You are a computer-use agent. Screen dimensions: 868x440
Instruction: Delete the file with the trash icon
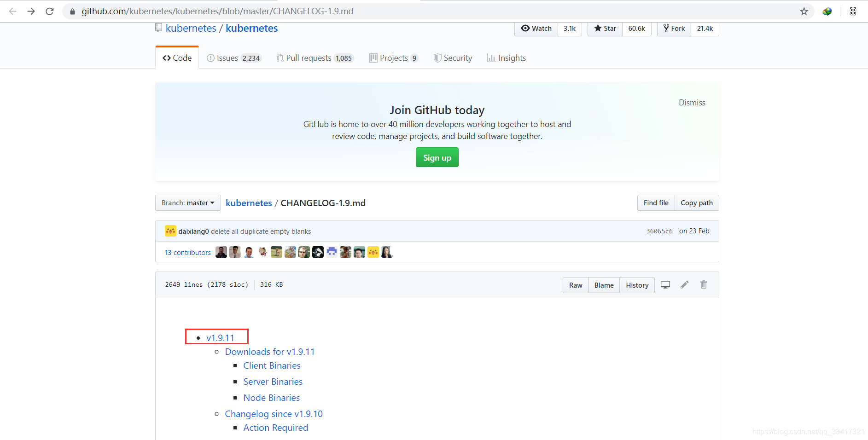(704, 285)
